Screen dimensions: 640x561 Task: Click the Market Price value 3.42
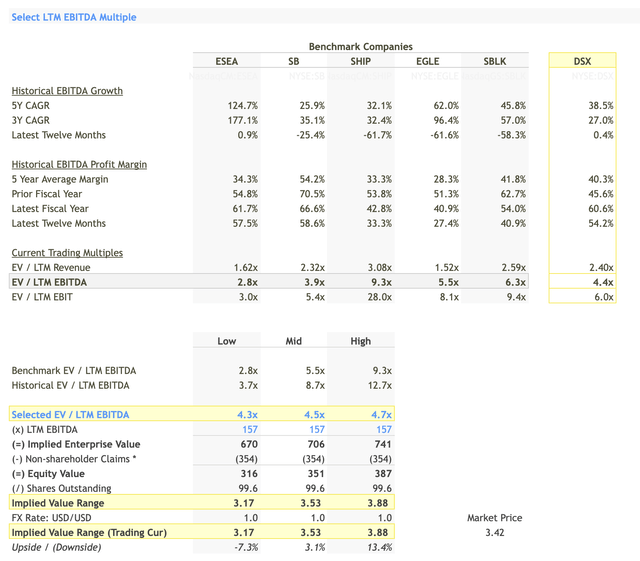pos(495,532)
